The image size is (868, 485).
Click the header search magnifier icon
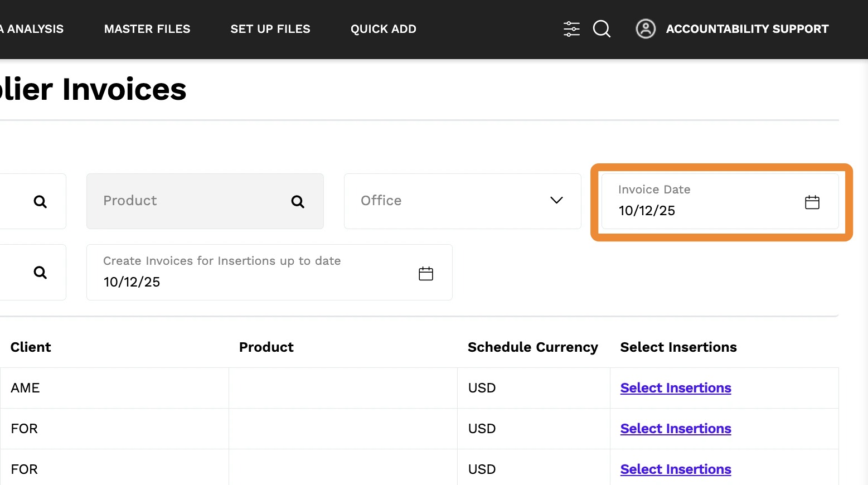click(x=602, y=29)
